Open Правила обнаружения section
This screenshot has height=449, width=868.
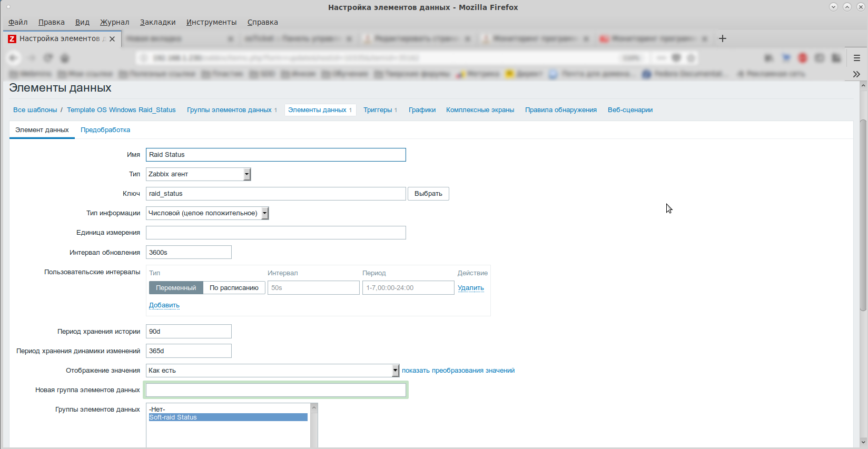(561, 110)
